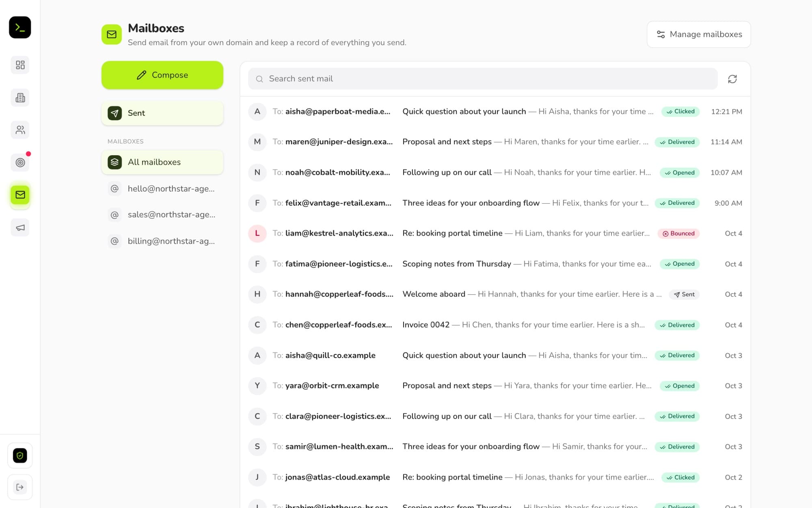The width and height of the screenshot is (812, 508).
Task: Click the Search sent mail field
Action: pyautogui.click(x=483, y=79)
